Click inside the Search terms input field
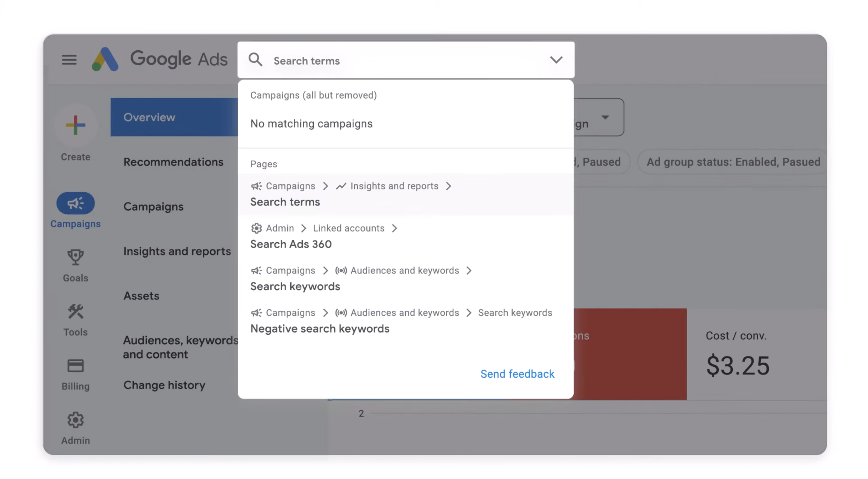868x479 pixels. click(x=406, y=60)
